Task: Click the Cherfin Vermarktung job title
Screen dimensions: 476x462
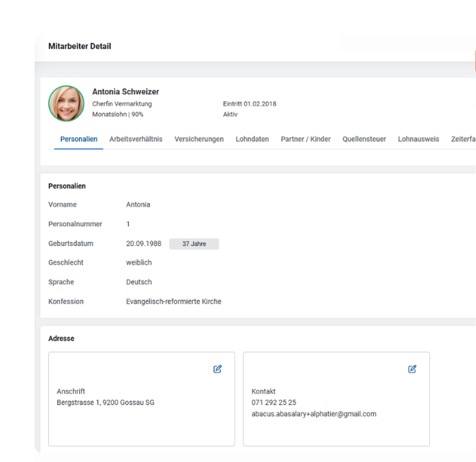Action: click(122, 104)
